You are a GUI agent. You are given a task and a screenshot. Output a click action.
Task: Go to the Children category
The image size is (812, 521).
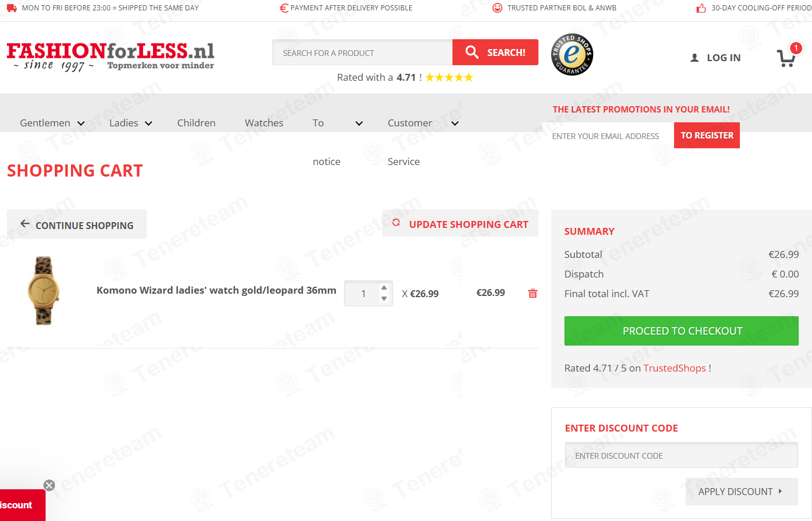[196, 123]
